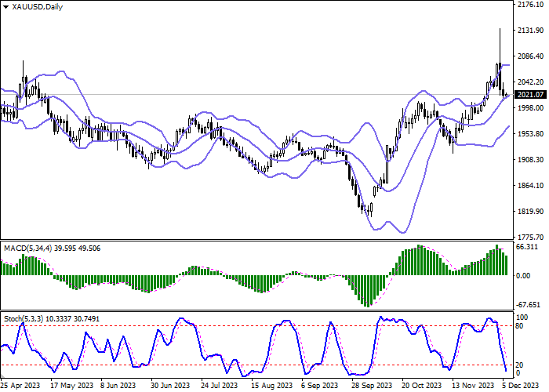Click the 100 Stochastic scale label
549x392 pixels.
pyautogui.click(x=522, y=318)
